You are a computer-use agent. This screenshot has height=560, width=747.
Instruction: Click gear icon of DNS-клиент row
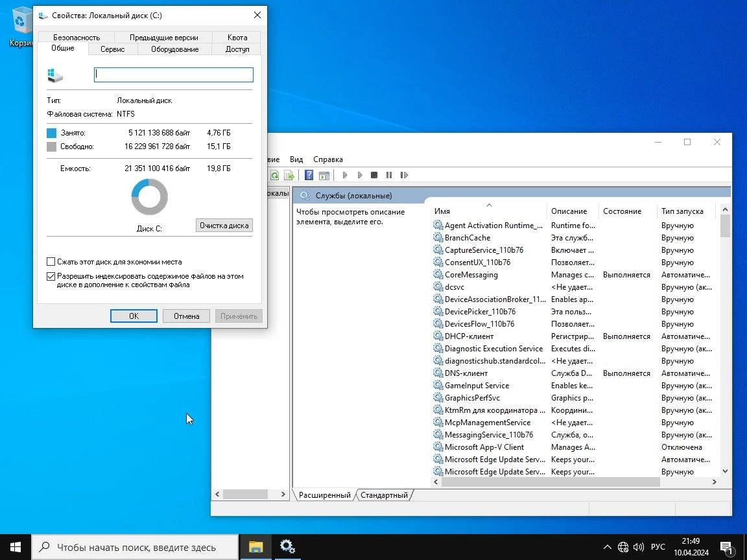[x=438, y=373]
